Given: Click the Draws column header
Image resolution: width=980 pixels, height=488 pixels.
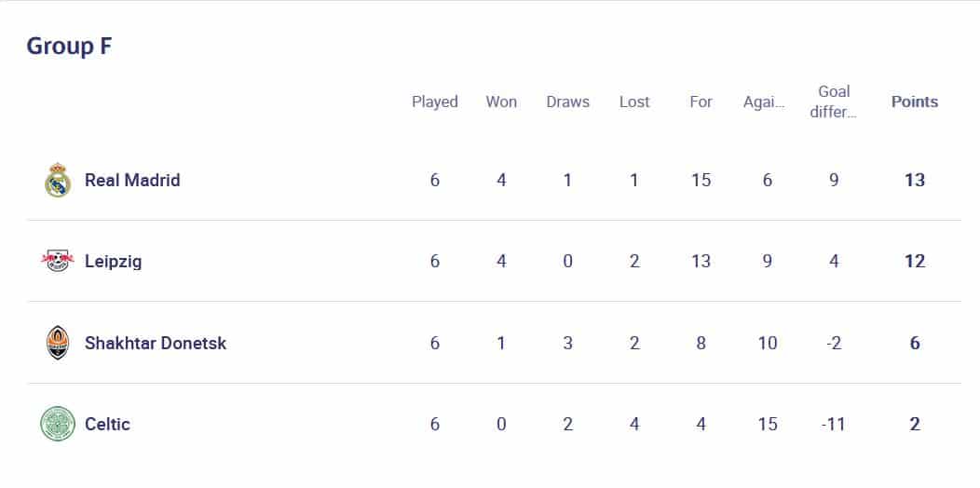Looking at the screenshot, I should (567, 102).
